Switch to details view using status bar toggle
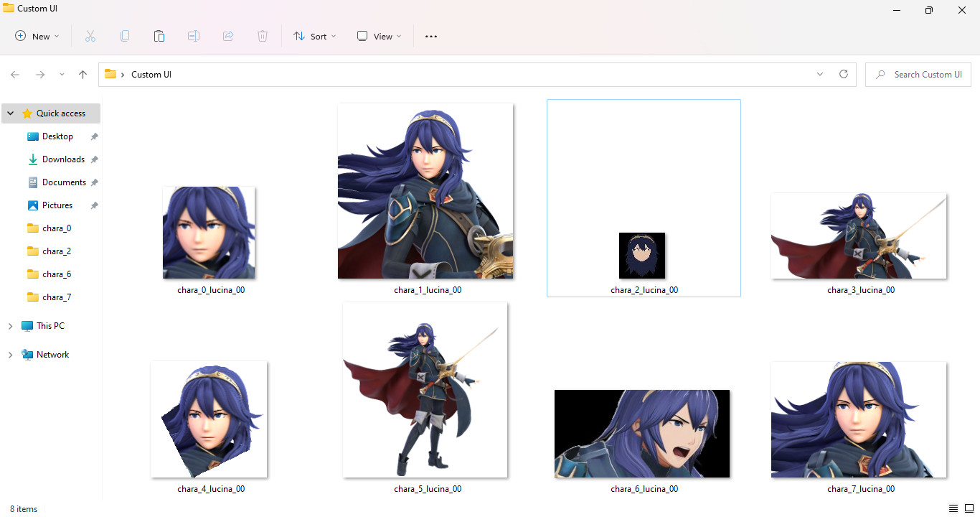Viewport: 980px width, 517px height. click(953, 508)
